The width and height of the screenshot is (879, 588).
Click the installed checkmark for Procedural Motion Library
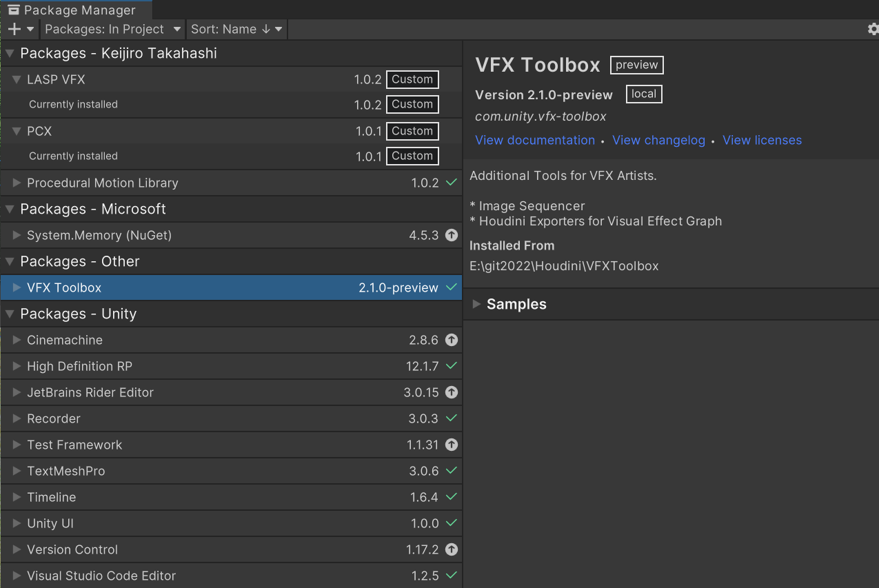(x=452, y=183)
